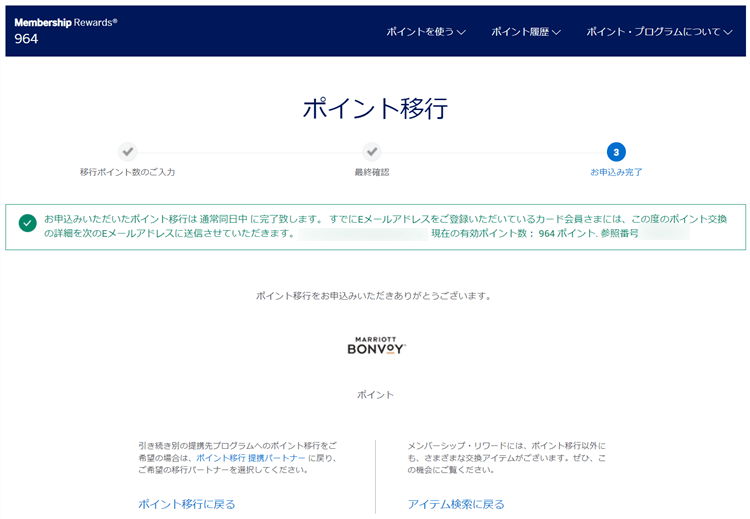Click the blue step 3 circle icon
Image resolution: width=750 pixels, height=519 pixels.
pos(616,152)
